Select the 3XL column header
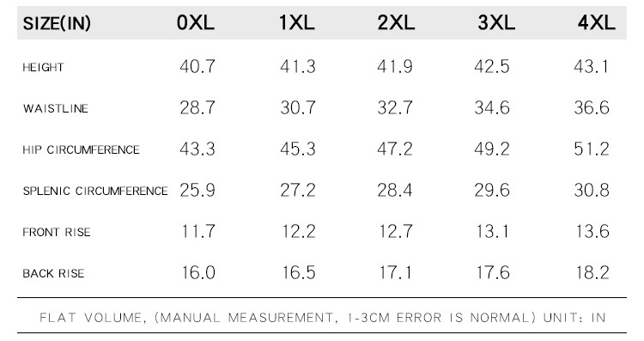Viewport: 644px width, 341px height. point(496,22)
